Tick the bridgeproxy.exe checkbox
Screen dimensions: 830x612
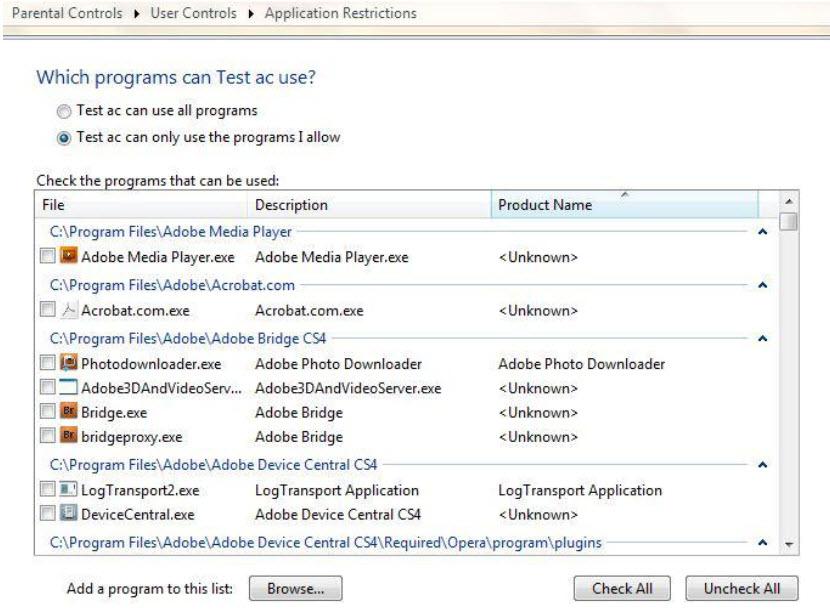(x=48, y=436)
